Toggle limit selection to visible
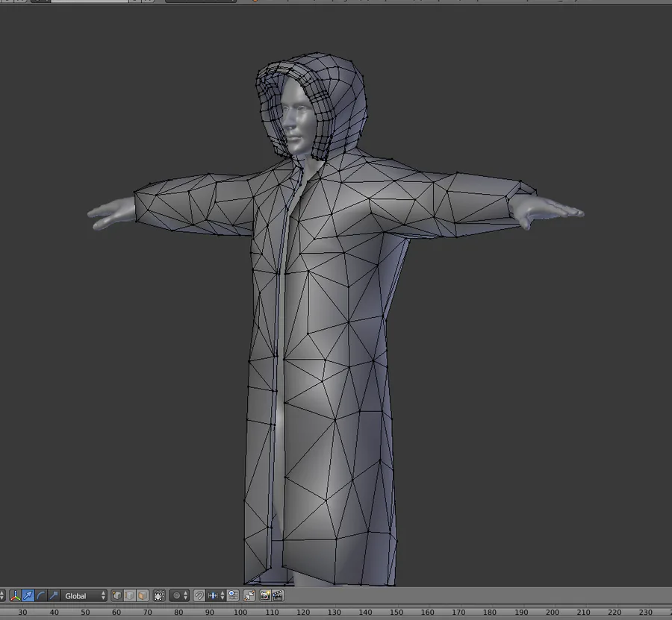Viewport: 672px width, 620px height. pyautogui.click(x=159, y=595)
